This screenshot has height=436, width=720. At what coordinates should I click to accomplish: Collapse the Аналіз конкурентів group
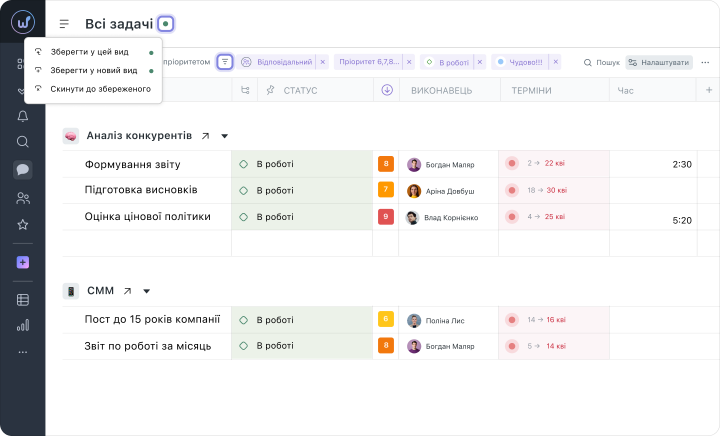[225, 136]
